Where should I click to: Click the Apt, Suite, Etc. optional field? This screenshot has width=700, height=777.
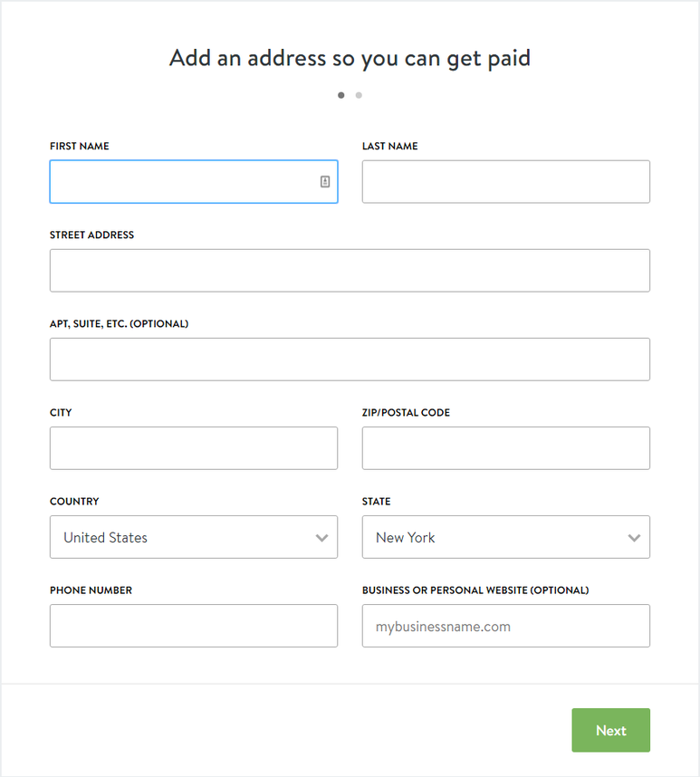point(350,360)
